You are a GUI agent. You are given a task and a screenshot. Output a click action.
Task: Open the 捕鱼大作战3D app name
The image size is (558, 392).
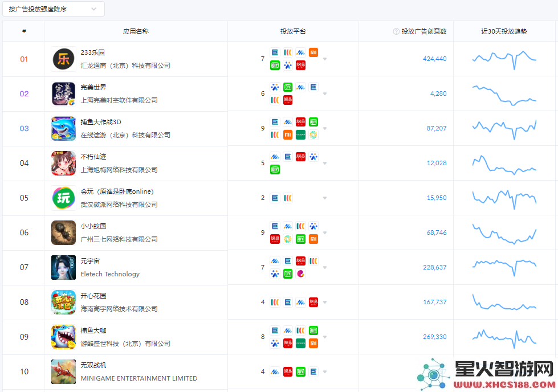point(101,122)
